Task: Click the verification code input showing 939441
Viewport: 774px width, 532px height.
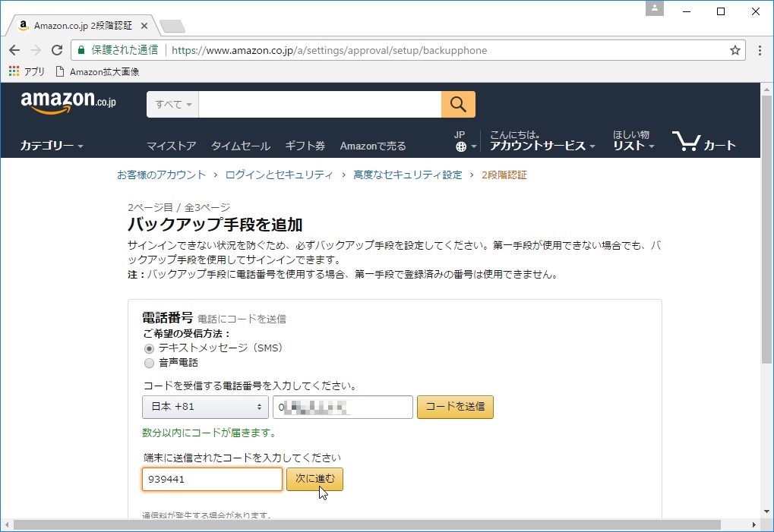Action: pyautogui.click(x=211, y=479)
